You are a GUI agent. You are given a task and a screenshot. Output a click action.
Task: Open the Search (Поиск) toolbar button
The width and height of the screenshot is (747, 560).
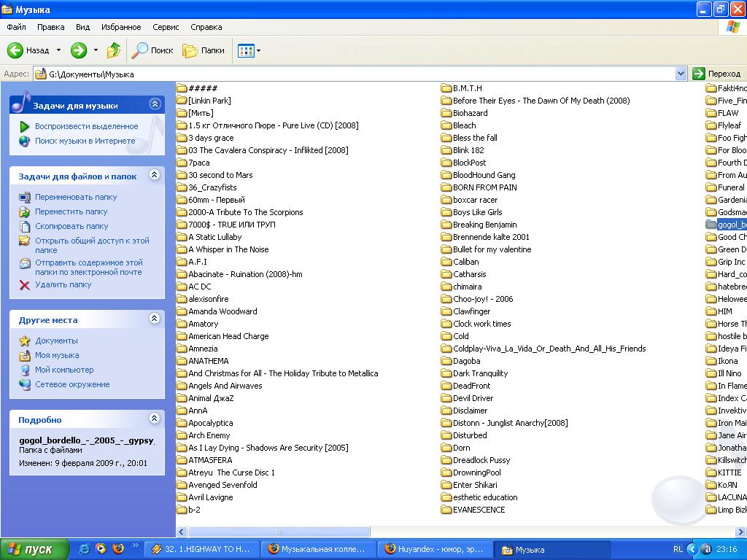152,50
